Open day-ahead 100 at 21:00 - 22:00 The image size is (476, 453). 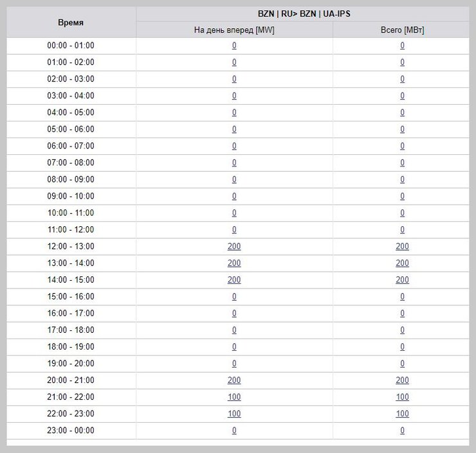coord(234,396)
